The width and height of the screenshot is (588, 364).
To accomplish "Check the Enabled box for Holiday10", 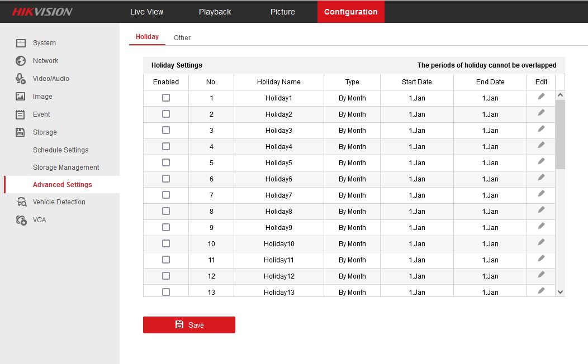I will pyautogui.click(x=166, y=243).
